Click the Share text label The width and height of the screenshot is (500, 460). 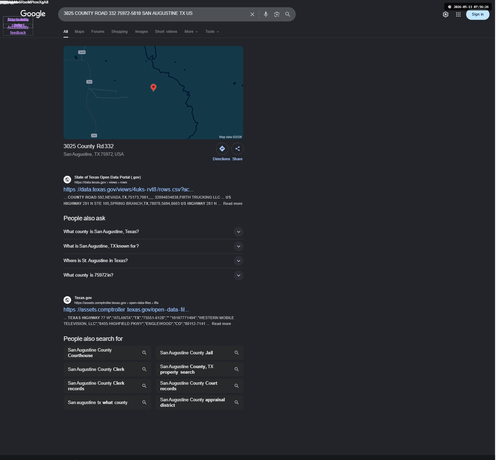tap(237, 159)
